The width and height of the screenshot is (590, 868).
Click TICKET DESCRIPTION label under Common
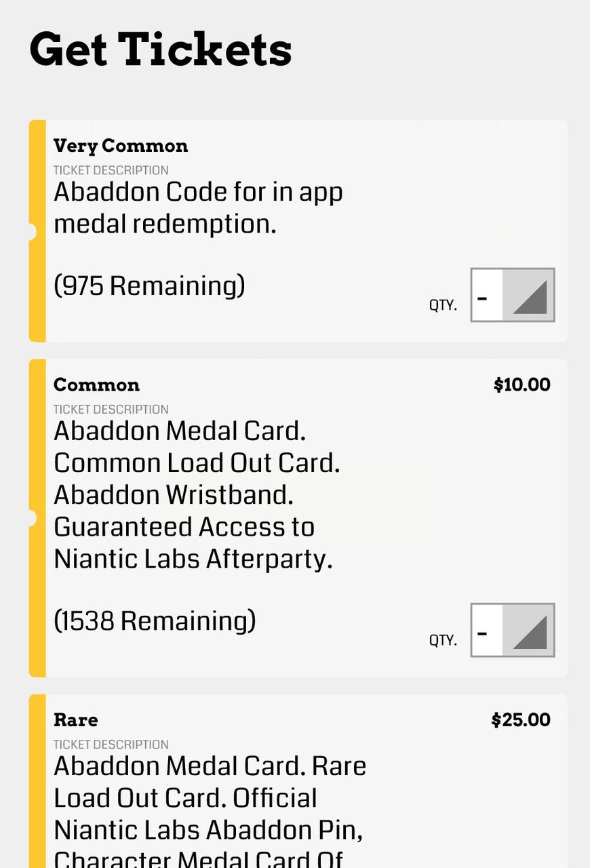(x=111, y=409)
